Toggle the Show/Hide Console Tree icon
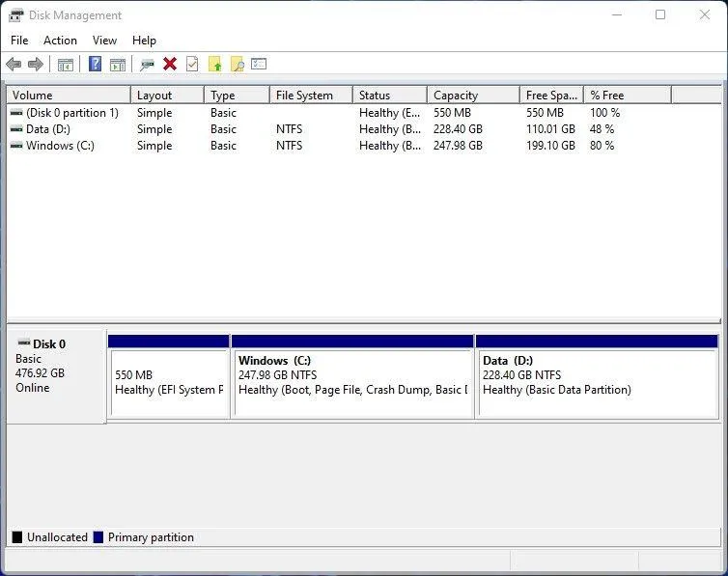 click(66, 65)
